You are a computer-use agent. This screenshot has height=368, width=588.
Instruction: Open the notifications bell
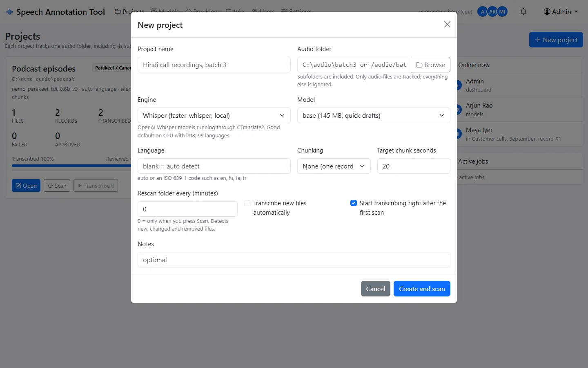pos(523,11)
